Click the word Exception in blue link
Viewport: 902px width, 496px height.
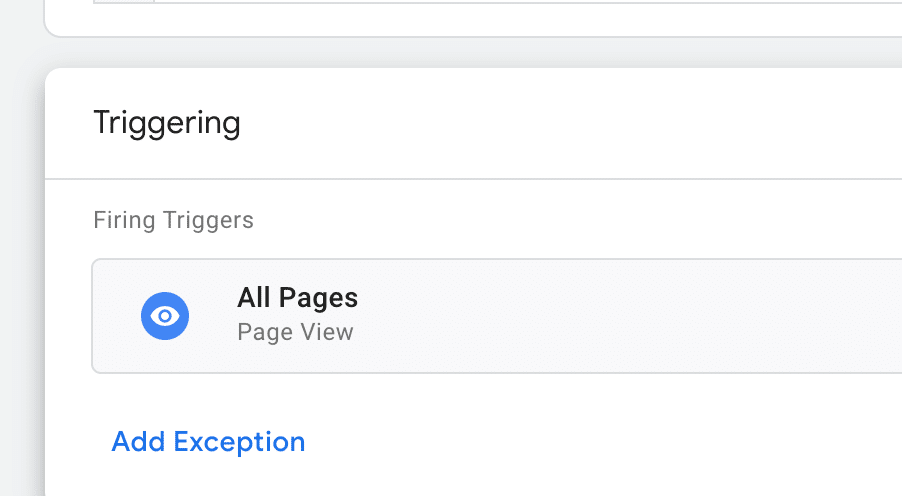point(239,442)
